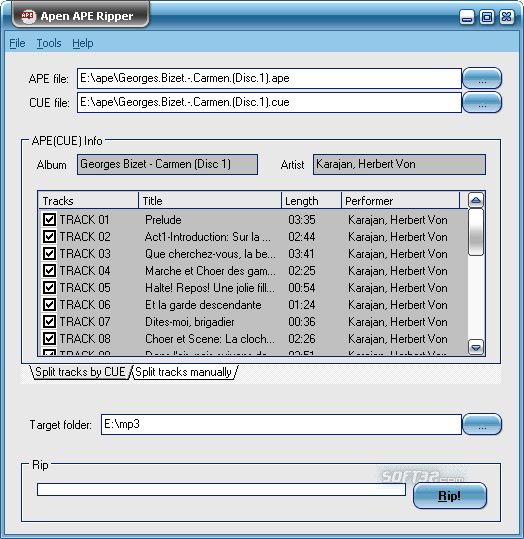The image size is (524, 539).
Task: Click the Rip! button
Action: point(450,496)
